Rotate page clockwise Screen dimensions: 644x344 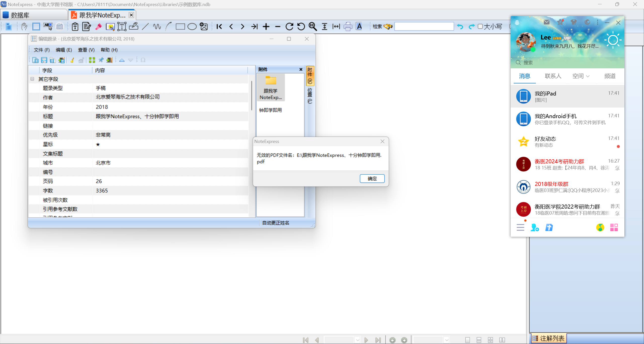(x=289, y=26)
